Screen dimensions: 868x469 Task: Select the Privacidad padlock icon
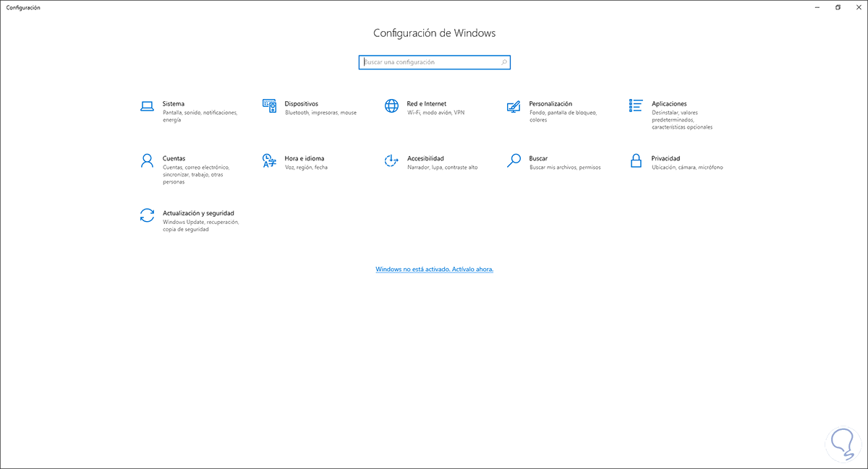click(x=635, y=160)
